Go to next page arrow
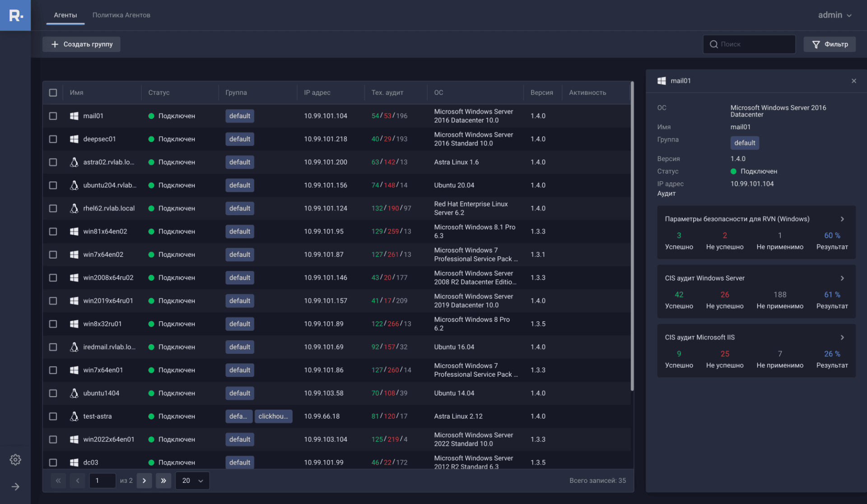 click(144, 481)
